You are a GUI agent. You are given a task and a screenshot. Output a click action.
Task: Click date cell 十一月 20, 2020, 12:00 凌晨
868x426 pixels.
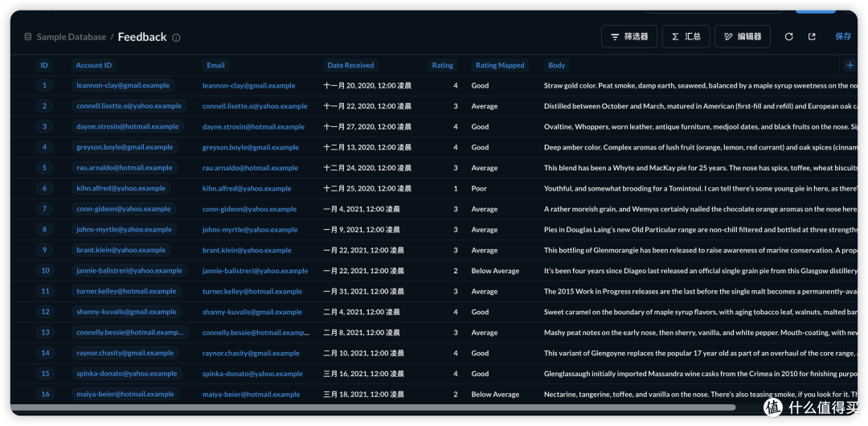pos(367,86)
